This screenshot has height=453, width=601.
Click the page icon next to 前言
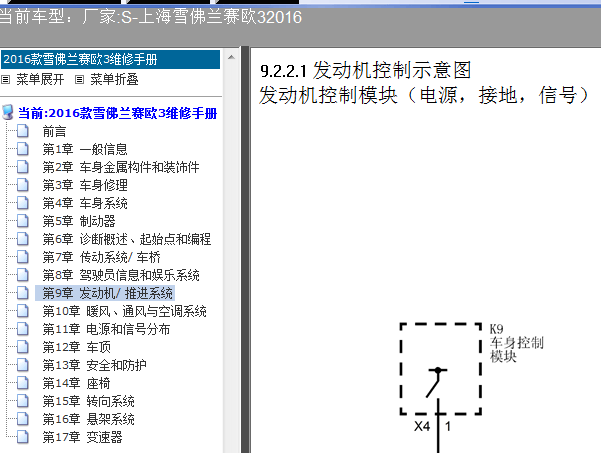point(23,131)
